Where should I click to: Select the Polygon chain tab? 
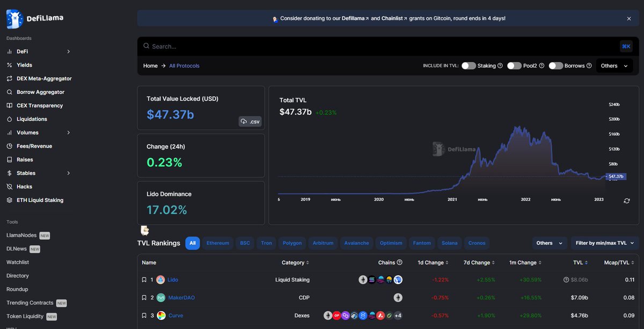click(x=292, y=243)
